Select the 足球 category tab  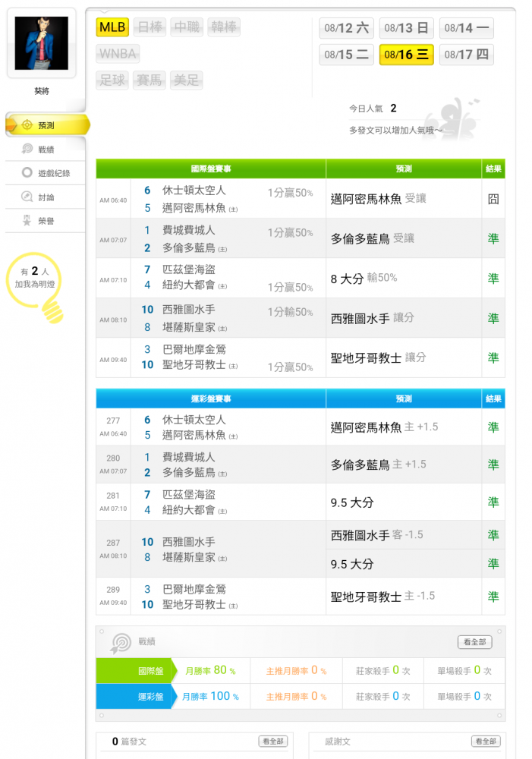112,80
